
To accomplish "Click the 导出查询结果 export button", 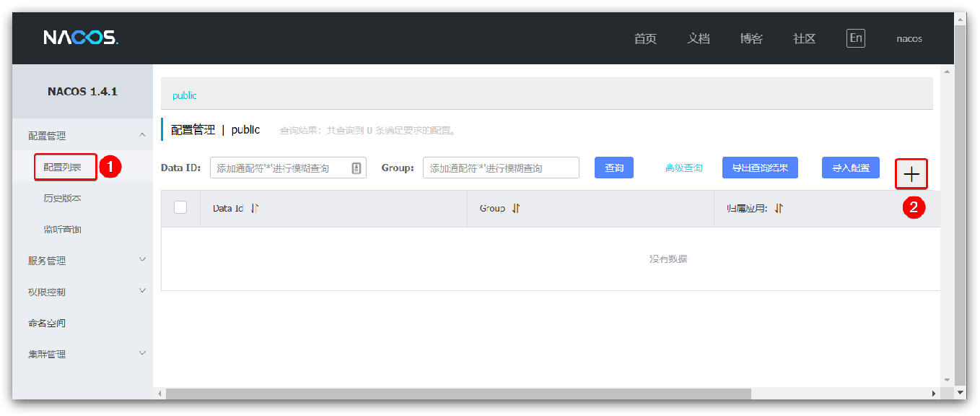I will (760, 167).
